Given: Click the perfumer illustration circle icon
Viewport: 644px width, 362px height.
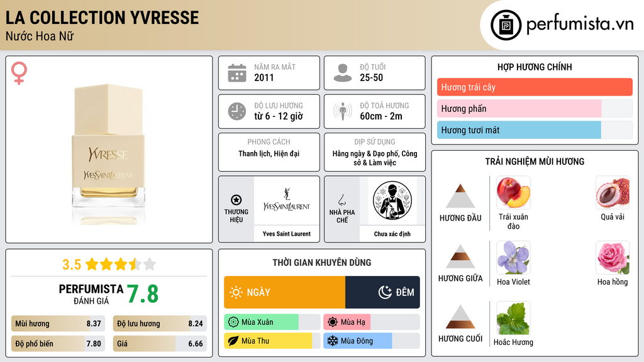Looking at the screenshot, I should [x=392, y=200].
